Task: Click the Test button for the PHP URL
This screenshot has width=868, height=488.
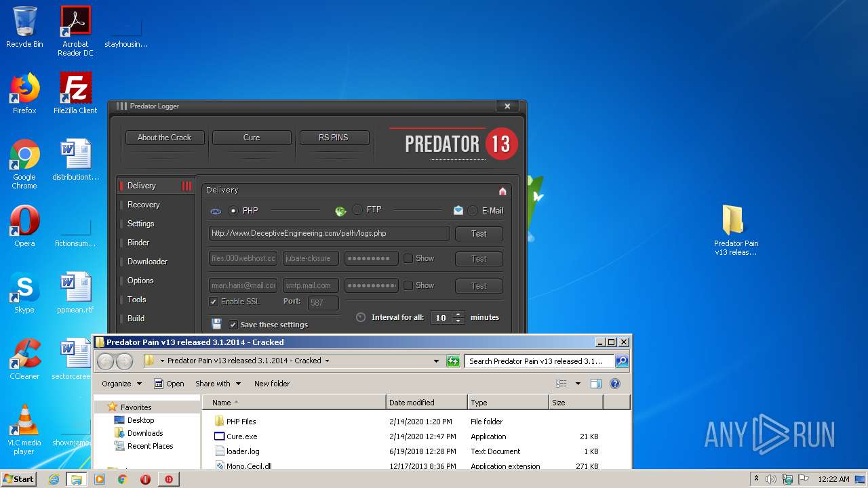Action: pos(479,234)
